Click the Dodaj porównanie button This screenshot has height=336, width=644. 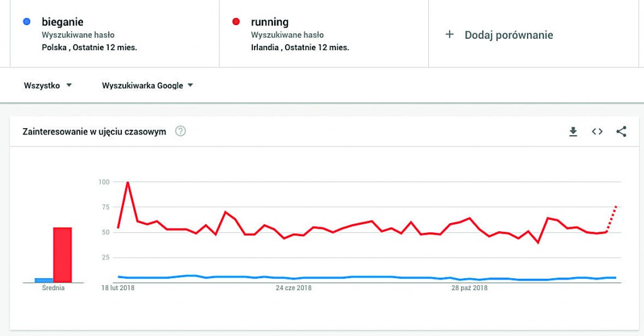pyautogui.click(x=508, y=35)
